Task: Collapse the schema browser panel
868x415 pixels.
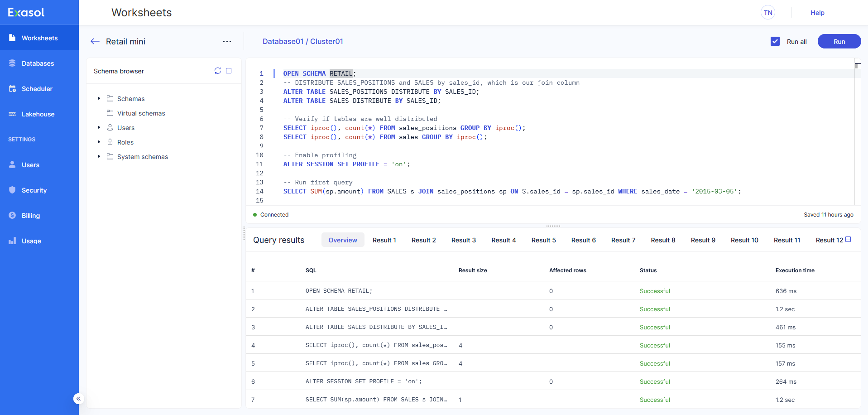Action: click(x=229, y=71)
